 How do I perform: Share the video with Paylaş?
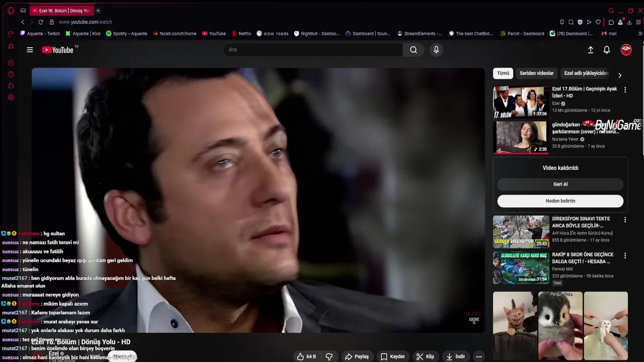[x=357, y=356]
